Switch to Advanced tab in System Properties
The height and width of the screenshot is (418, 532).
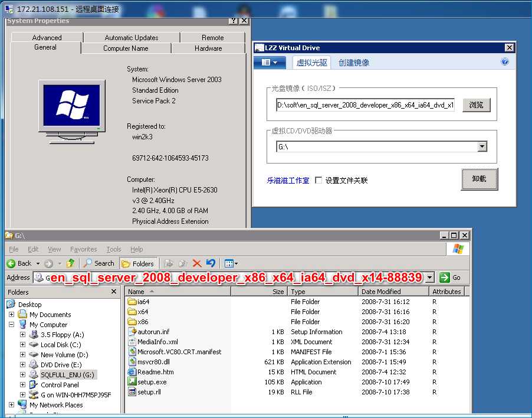[x=47, y=37]
